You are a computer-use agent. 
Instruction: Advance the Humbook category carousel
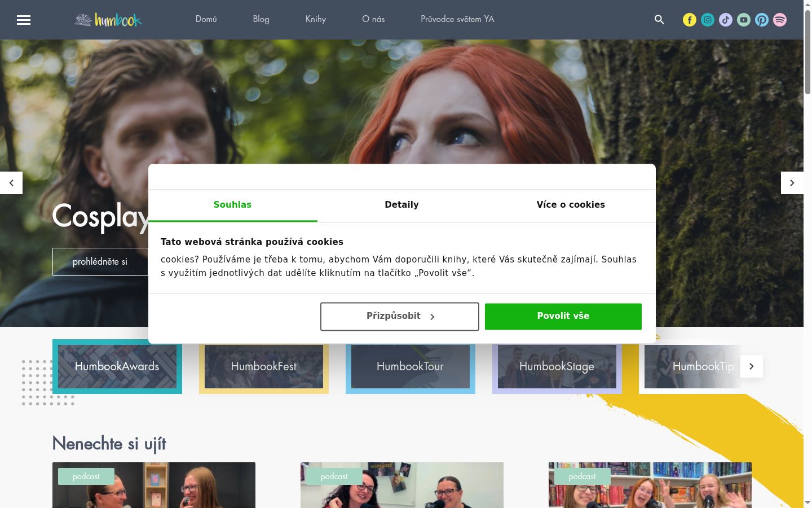tap(752, 366)
